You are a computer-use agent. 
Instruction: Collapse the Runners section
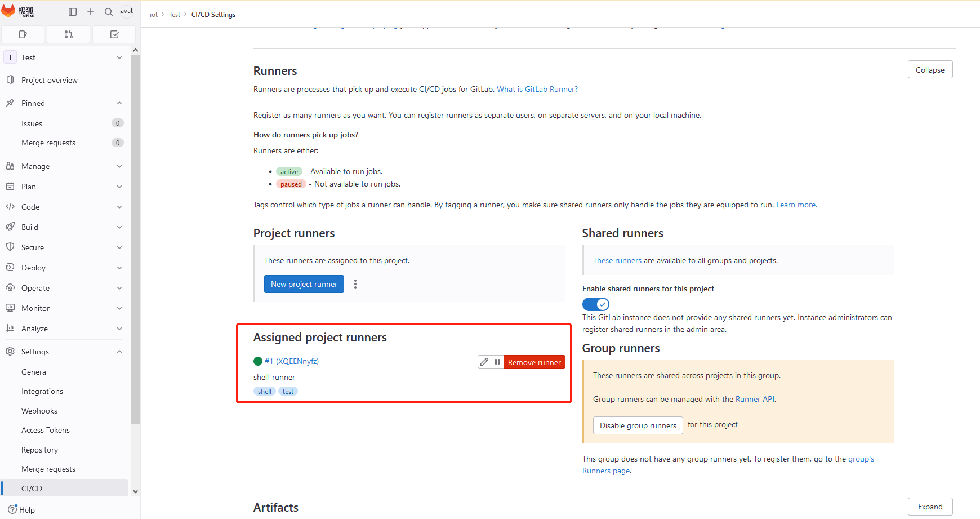click(930, 70)
